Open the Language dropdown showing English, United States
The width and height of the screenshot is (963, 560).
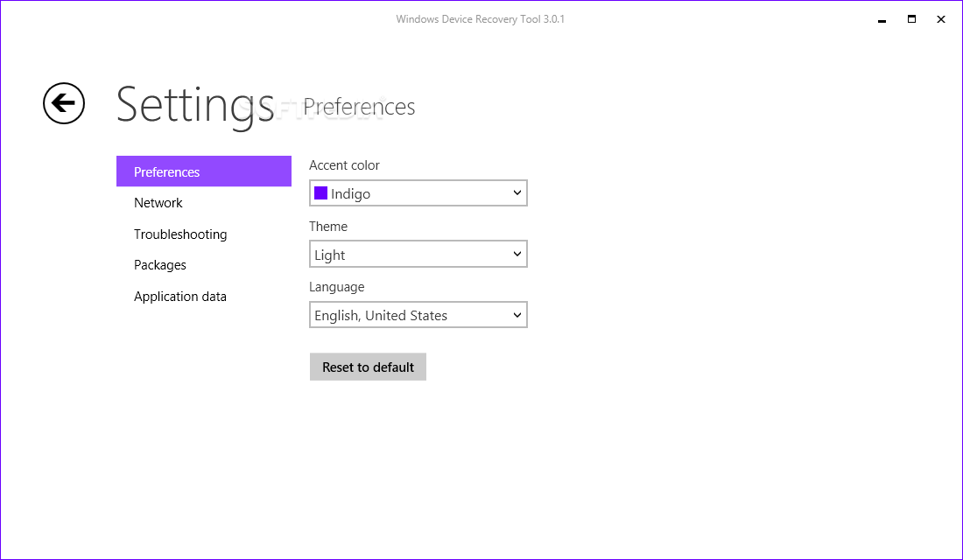pos(418,314)
